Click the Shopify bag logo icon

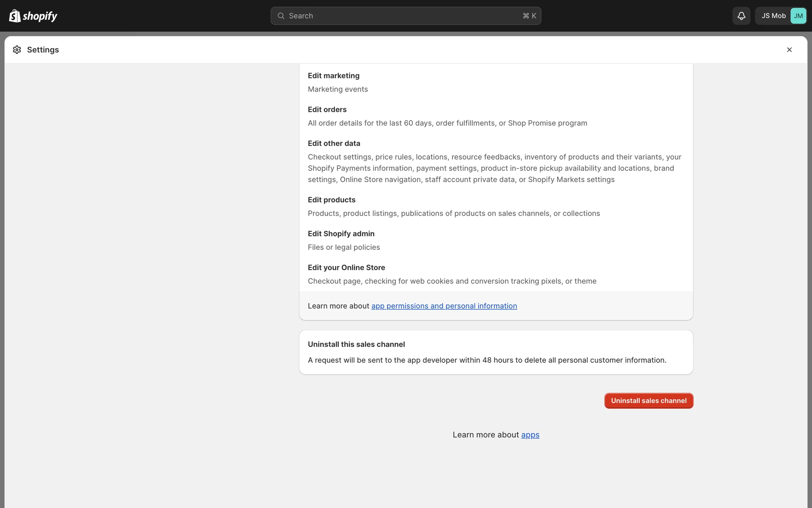[x=15, y=16]
